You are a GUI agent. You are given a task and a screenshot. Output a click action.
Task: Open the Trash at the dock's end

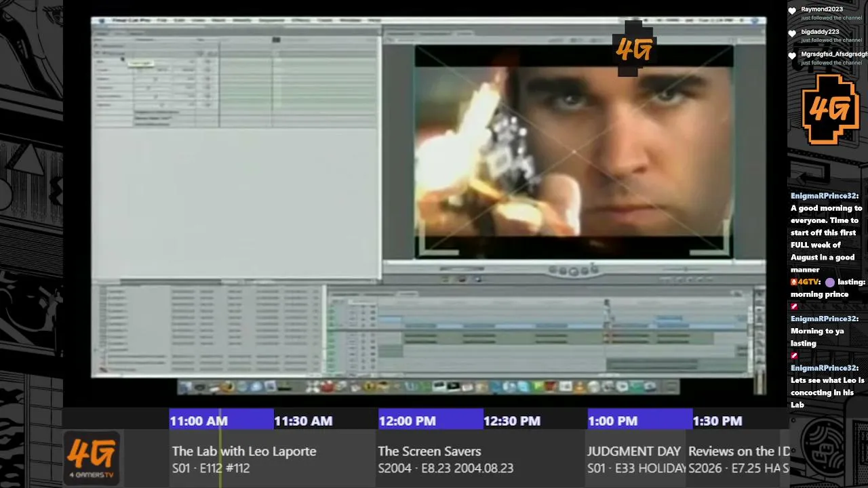click(671, 387)
